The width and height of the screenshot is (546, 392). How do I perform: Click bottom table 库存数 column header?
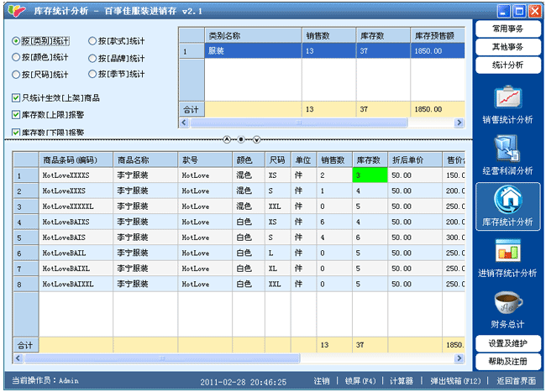pos(370,160)
